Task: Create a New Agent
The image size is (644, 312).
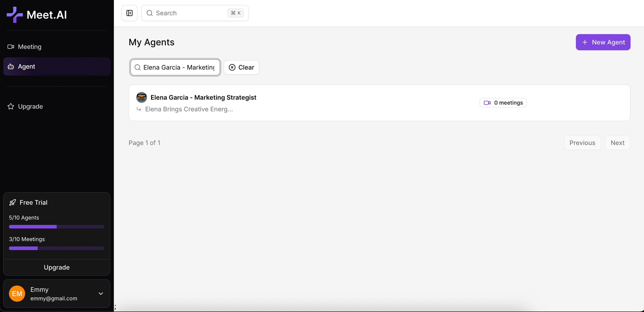Action: pyautogui.click(x=603, y=42)
